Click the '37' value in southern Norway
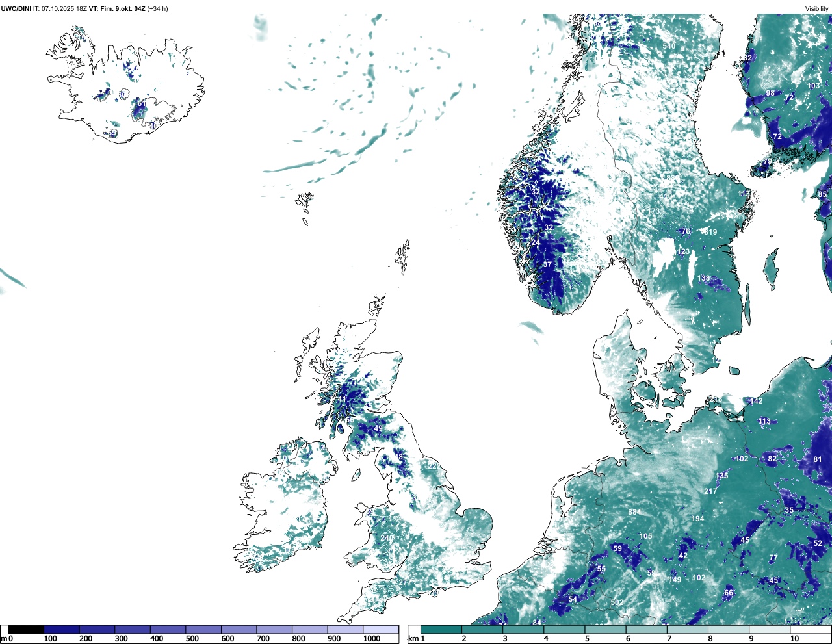 (547, 264)
